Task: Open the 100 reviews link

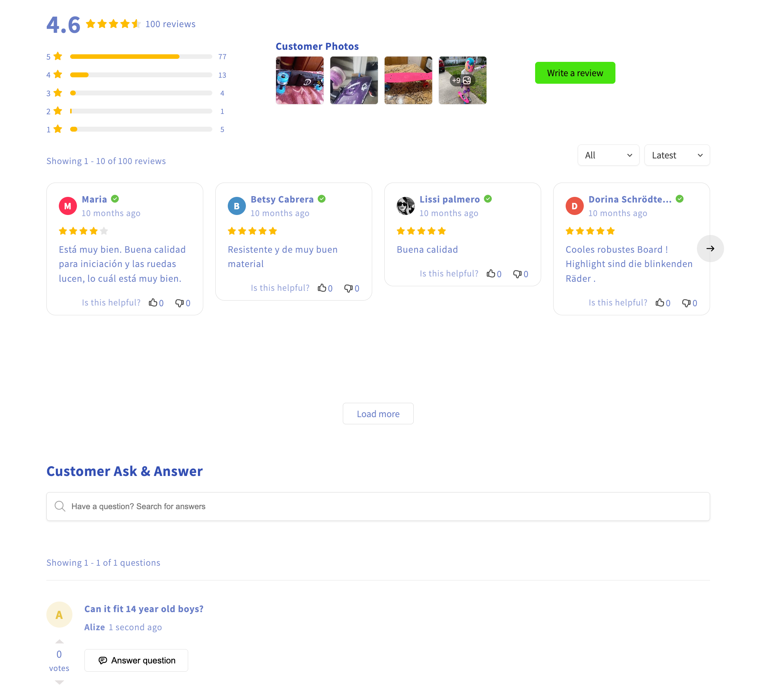Action: 171,24
